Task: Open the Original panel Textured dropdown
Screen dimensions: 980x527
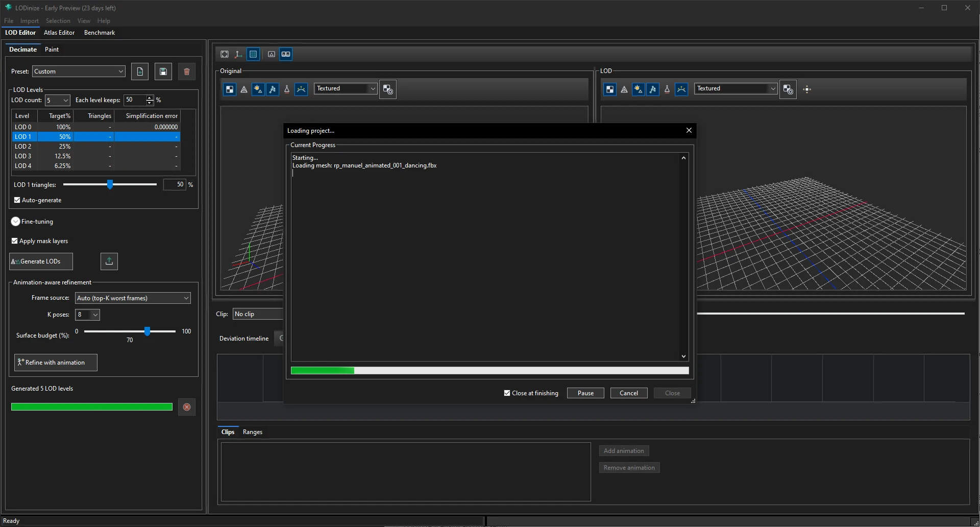Action: [x=346, y=88]
